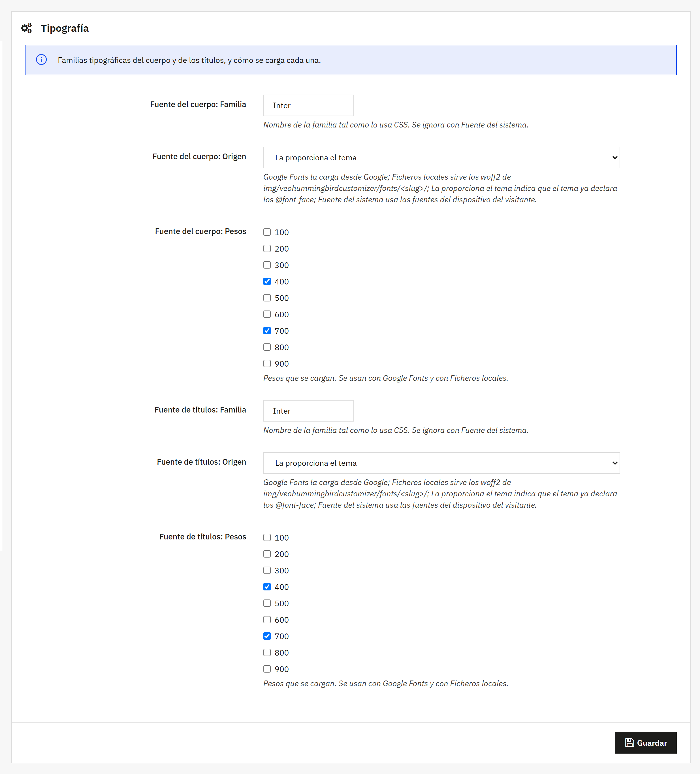The width and height of the screenshot is (700, 774).
Task: Click the gears icon next to Tipografía
Action: click(27, 28)
